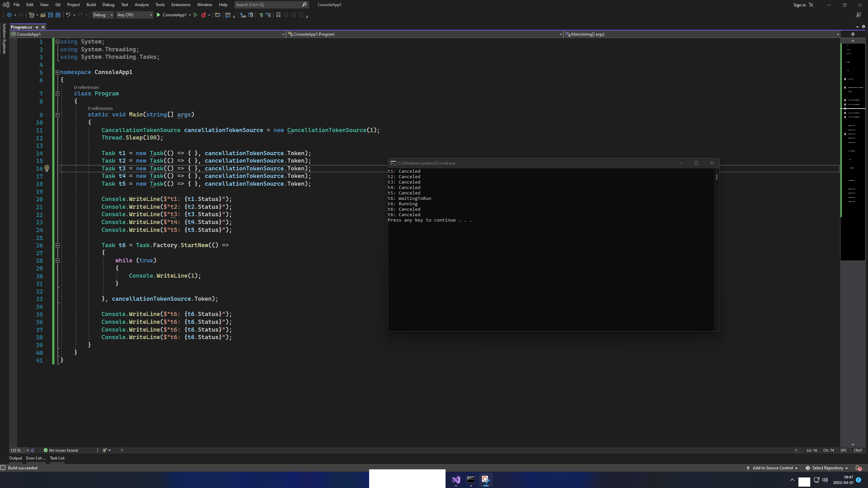This screenshot has height=488, width=868.
Task: Open the Any CPU platform dropdown
Action: tap(134, 15)
